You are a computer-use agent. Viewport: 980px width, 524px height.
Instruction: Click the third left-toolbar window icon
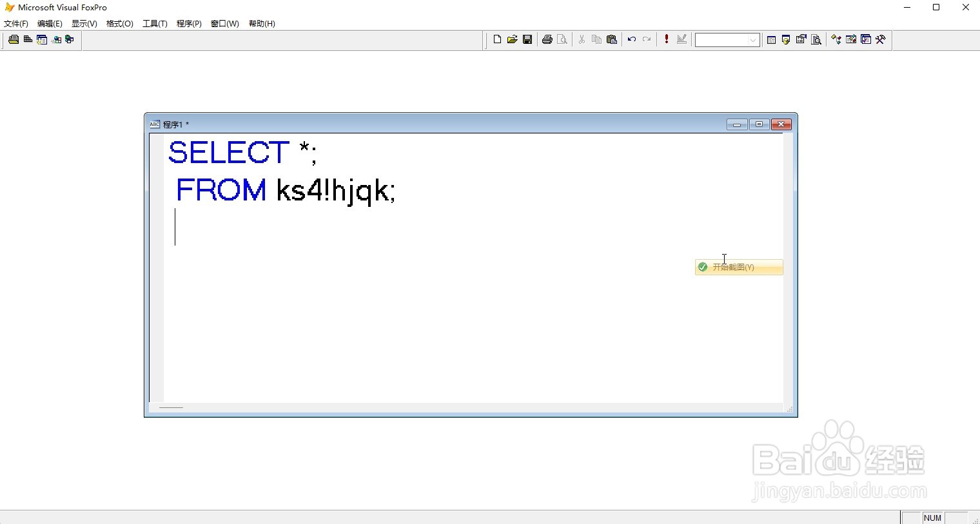point(42,40)
